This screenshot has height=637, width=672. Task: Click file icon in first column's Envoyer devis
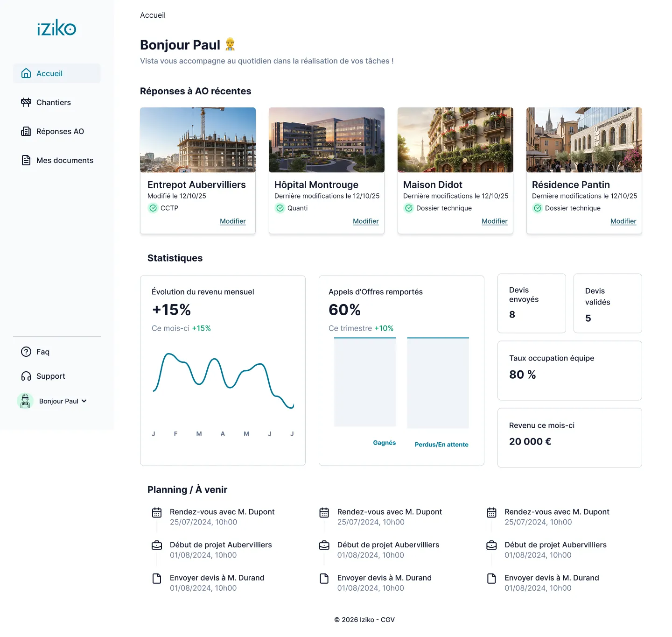coord(157,578)
